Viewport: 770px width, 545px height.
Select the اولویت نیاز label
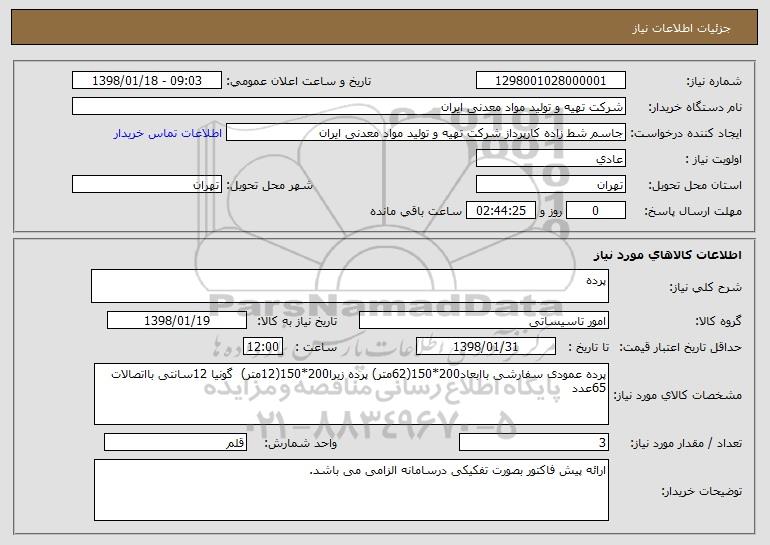pos(714,160)
